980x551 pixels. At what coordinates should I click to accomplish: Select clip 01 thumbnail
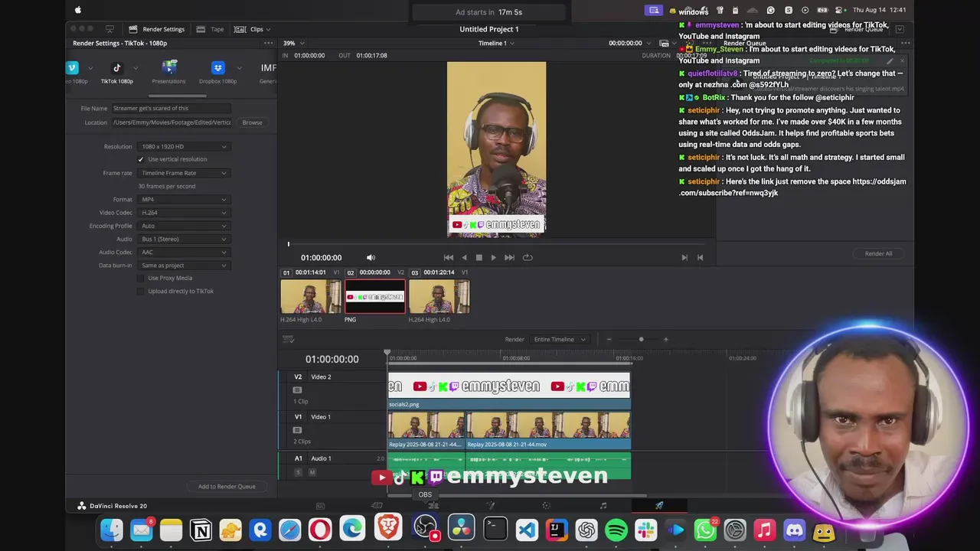[311, 297]
